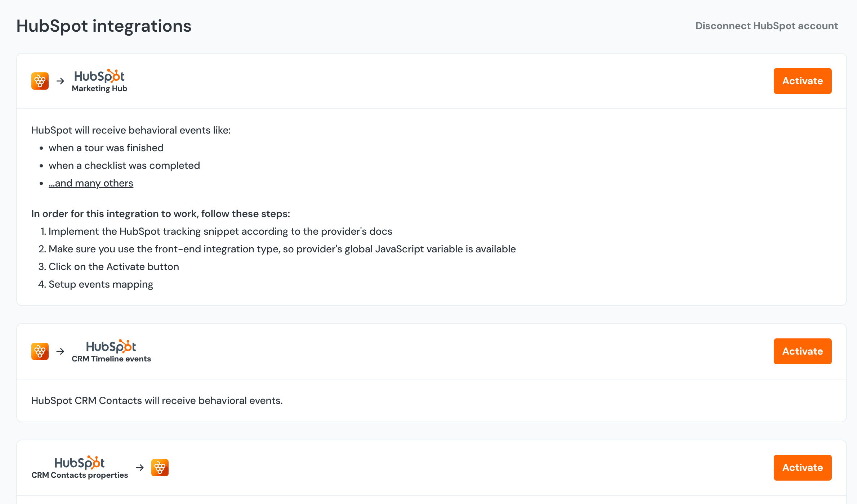Click HubSpot Marketing Hub logo
This screenshot has width=857, height=504.
(x=99, y=81)
